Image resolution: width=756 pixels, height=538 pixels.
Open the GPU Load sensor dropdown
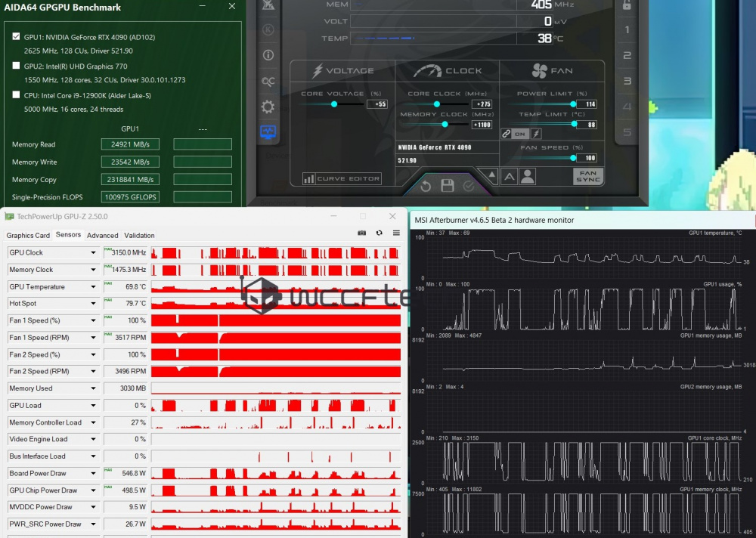coord(93,406)
